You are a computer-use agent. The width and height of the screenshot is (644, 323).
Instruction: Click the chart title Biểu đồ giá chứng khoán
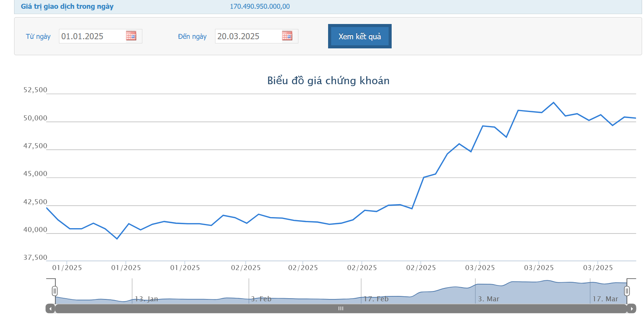point(328,81)
